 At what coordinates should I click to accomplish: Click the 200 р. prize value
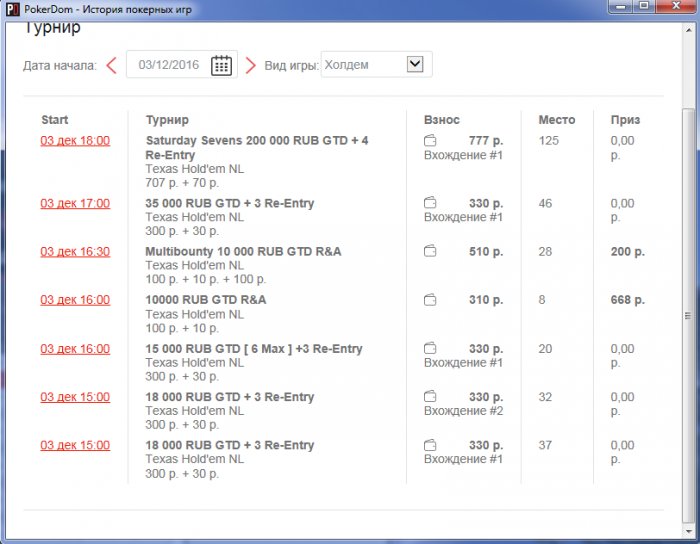coord(628,251)
